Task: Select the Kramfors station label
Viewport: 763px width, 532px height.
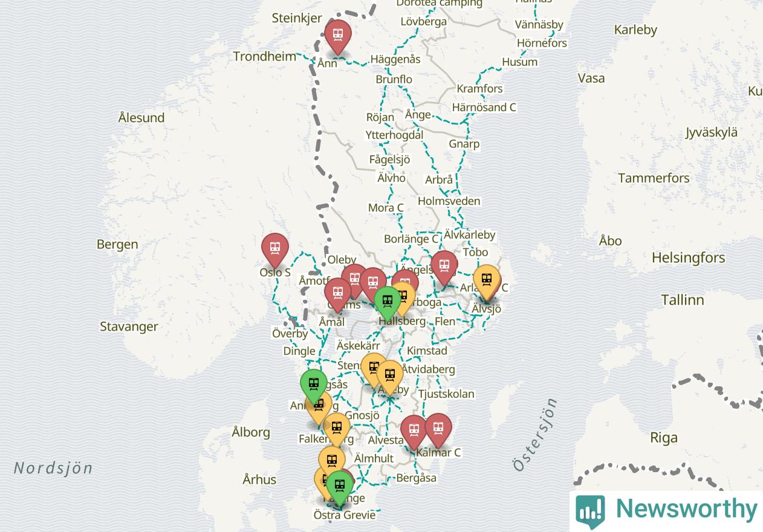Action: pos(479,88)
